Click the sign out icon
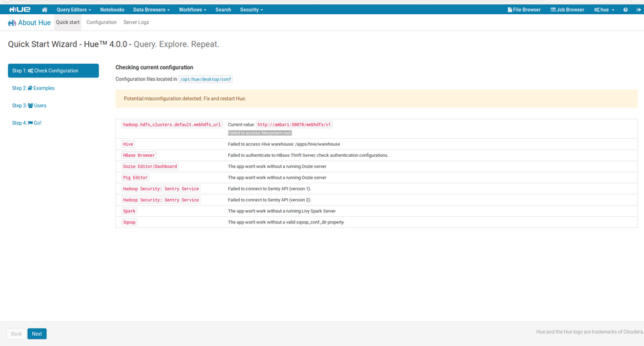This screenshot has width=644, height=346. [x=639, y=10]
